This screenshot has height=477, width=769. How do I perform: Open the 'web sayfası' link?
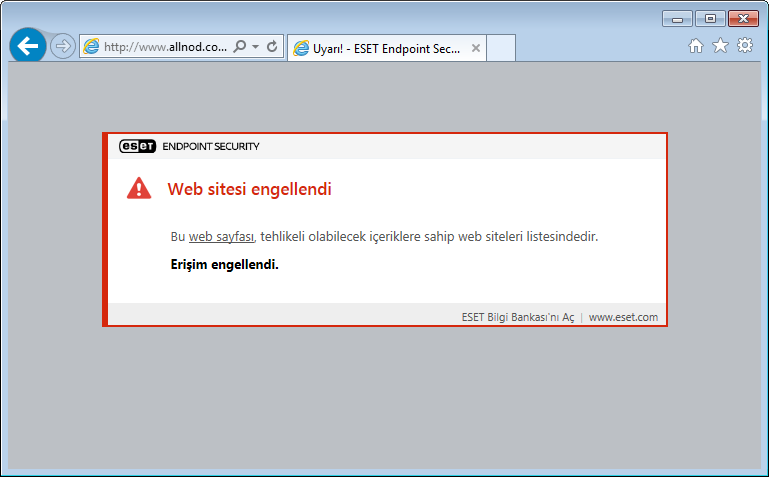221,236
